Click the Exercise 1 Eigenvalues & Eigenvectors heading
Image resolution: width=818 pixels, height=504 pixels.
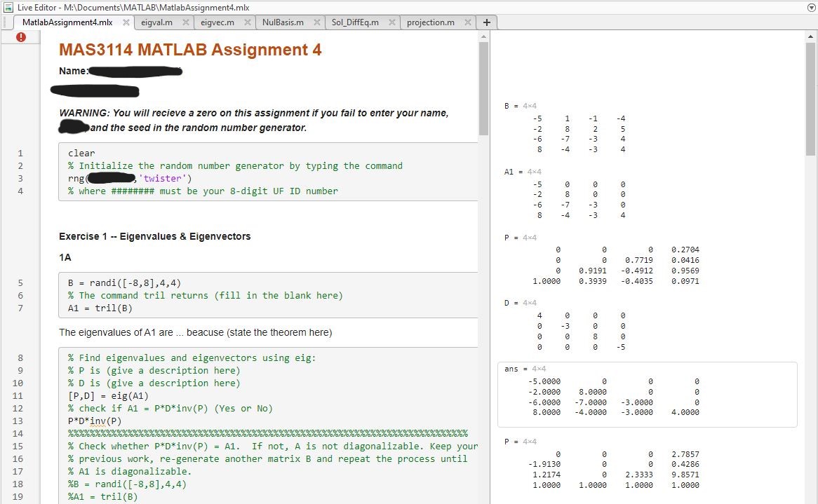click(154, 236)
